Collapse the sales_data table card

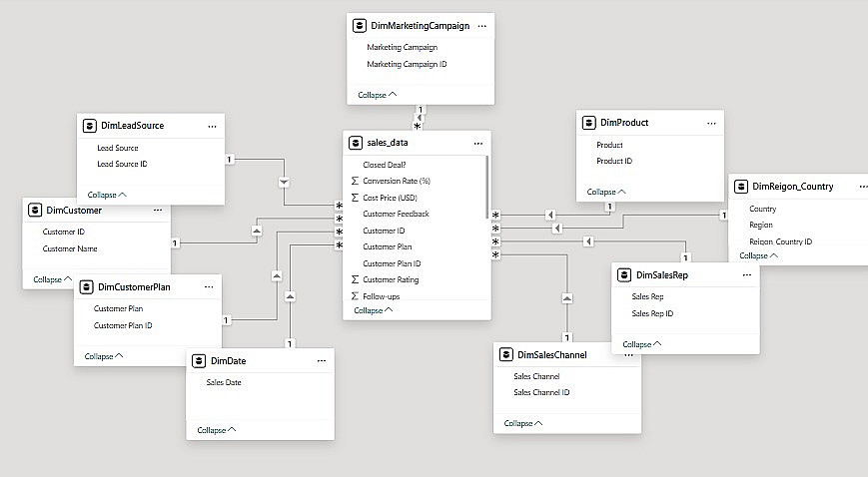pos(375,310)
